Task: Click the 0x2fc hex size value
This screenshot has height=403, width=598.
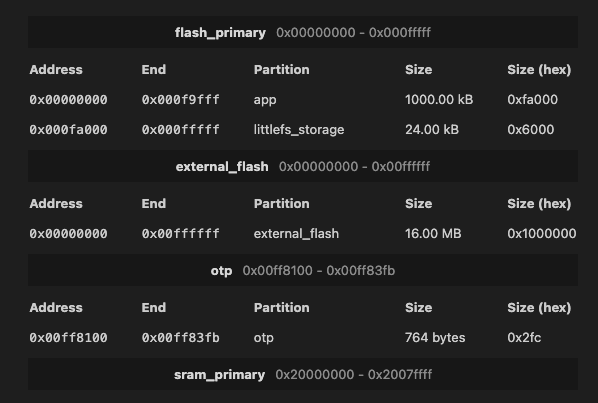Action: point(524,338)
